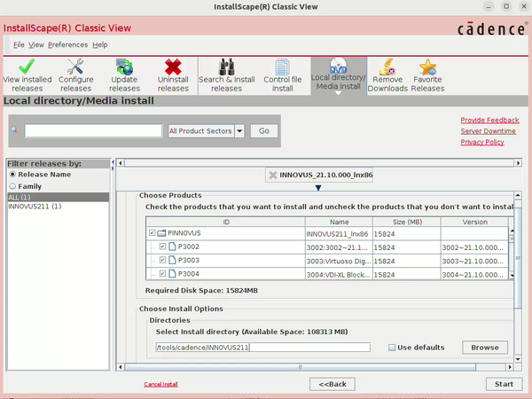The image size is (532, 399).
Task: Choose Control file install icon
Action: [x=282, y=68]
